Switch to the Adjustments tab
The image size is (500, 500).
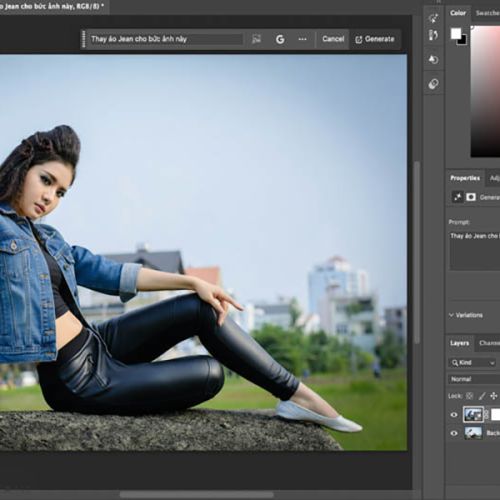tap(494, 178)
